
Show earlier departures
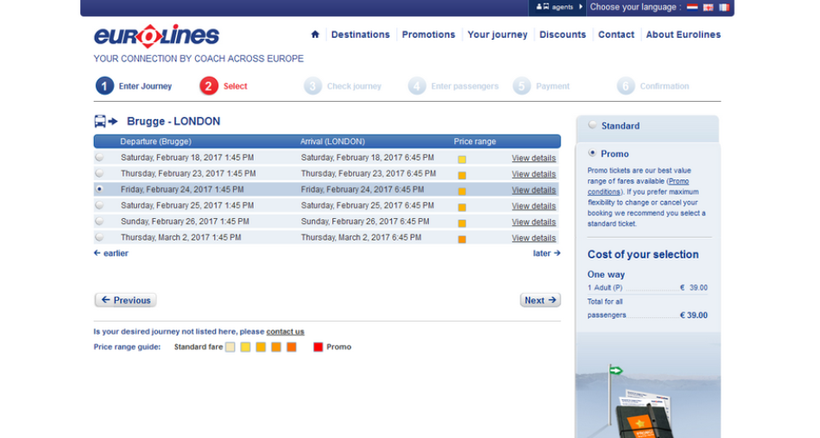pos(111,253)
